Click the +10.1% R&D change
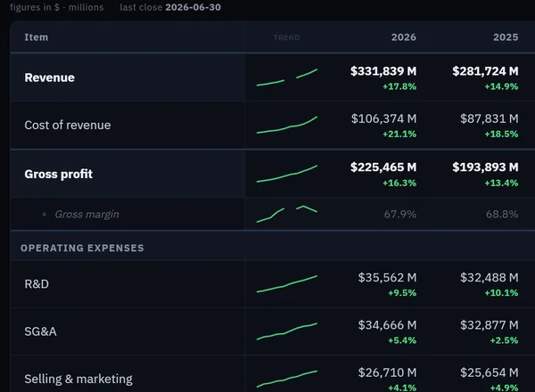This screenshot has height=392, width=535. (501, 293)
